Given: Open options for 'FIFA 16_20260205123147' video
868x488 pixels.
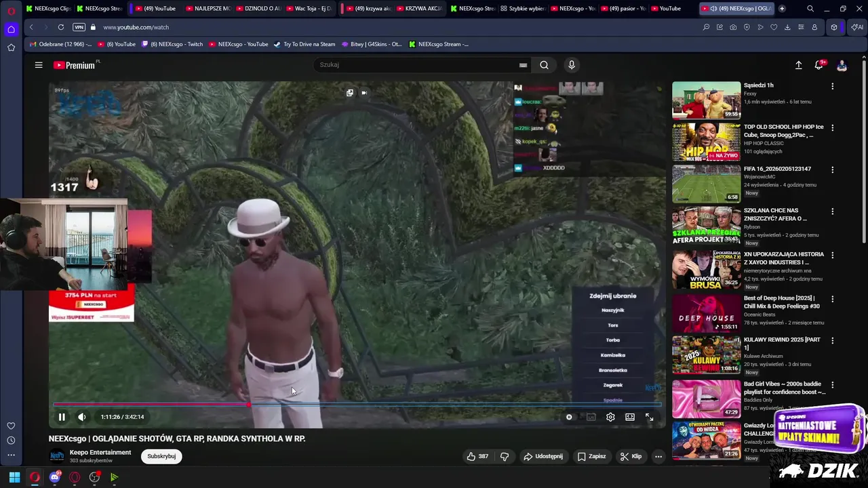Looking at the screenshot, I should click(832, 169).
